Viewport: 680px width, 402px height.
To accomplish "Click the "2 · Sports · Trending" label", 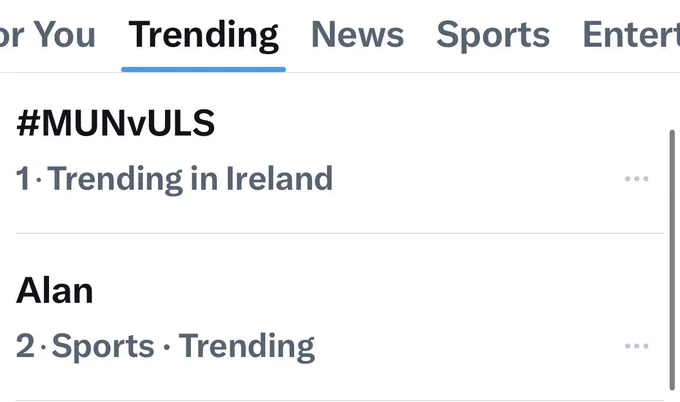I will click(x=165, y=346).
